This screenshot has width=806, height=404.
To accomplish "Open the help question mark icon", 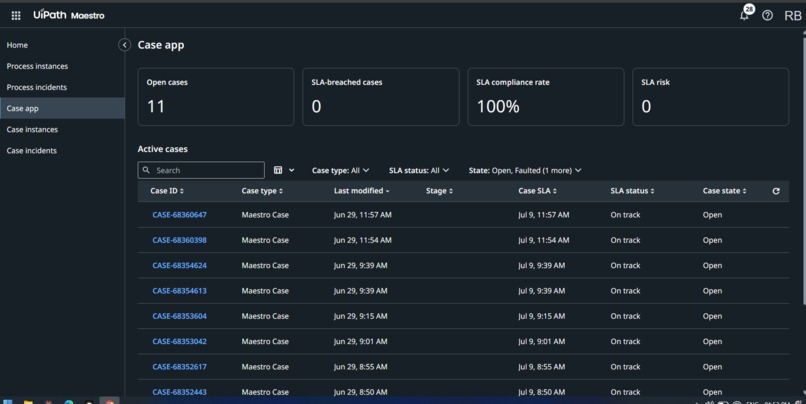I will click(x=767, y=15).
